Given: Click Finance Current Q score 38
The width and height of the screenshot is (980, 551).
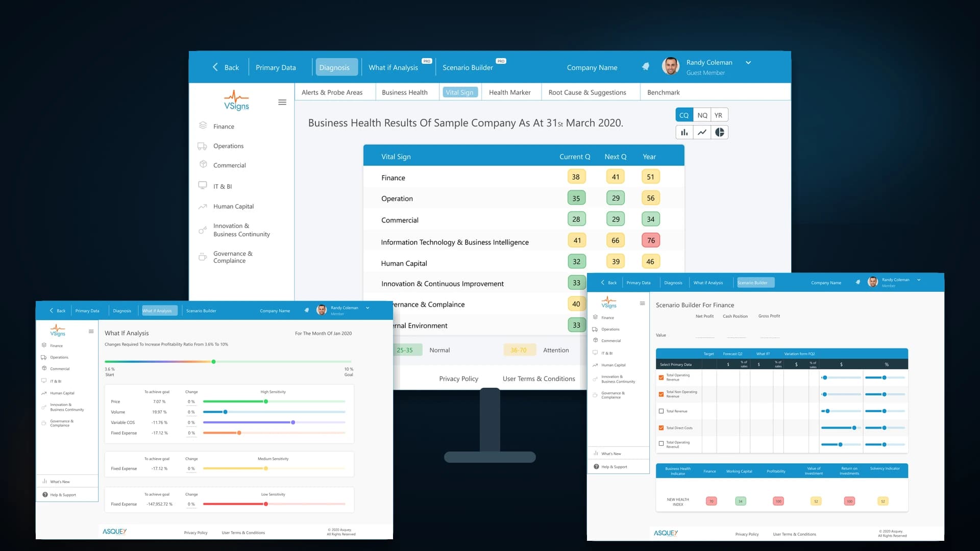Looking at the screenshot, I should point(576,177).
